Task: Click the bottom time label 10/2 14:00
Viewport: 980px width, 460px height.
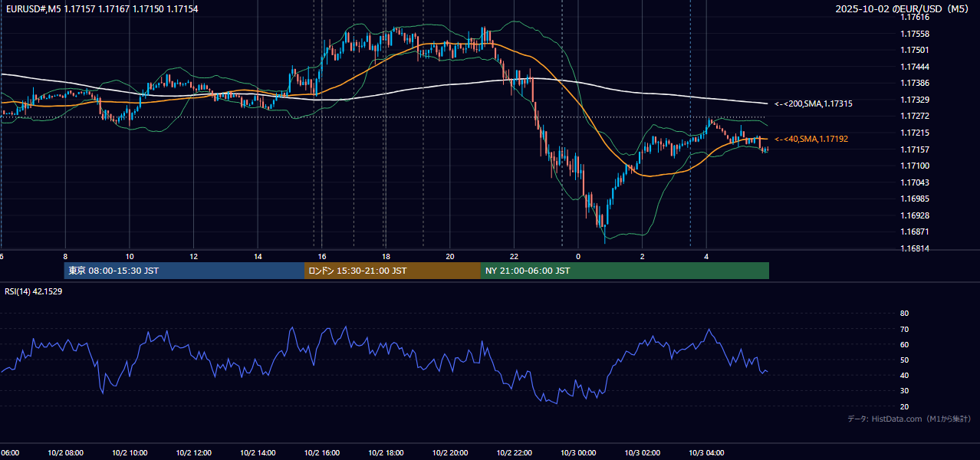Action: [x=258, y=453]
